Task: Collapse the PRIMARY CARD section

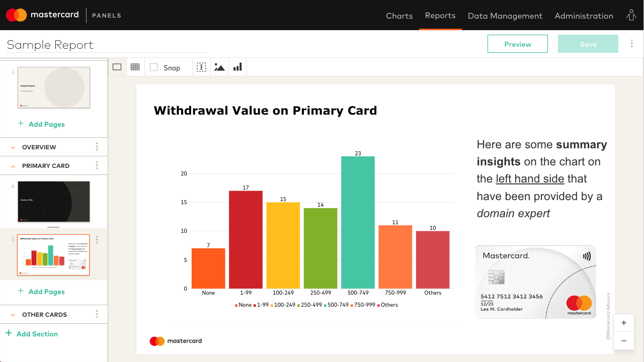Action: [13, 165]
